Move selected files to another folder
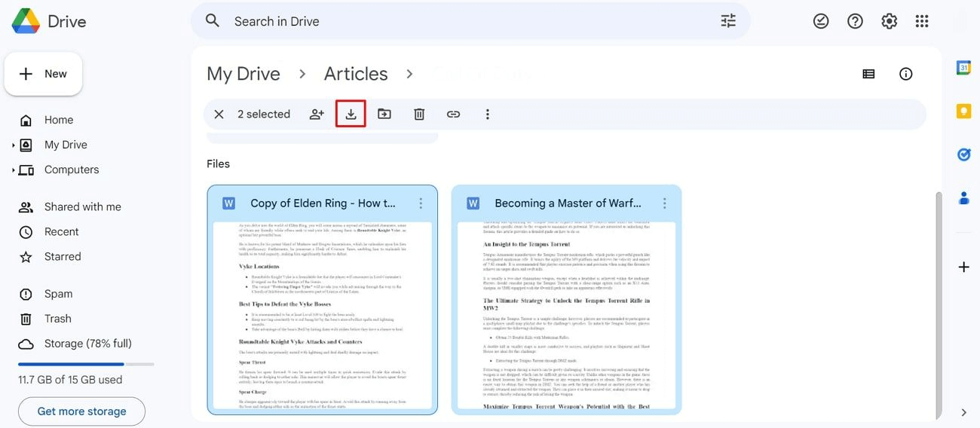This screenshot has width=980, height=428. [x=384, y=114]
